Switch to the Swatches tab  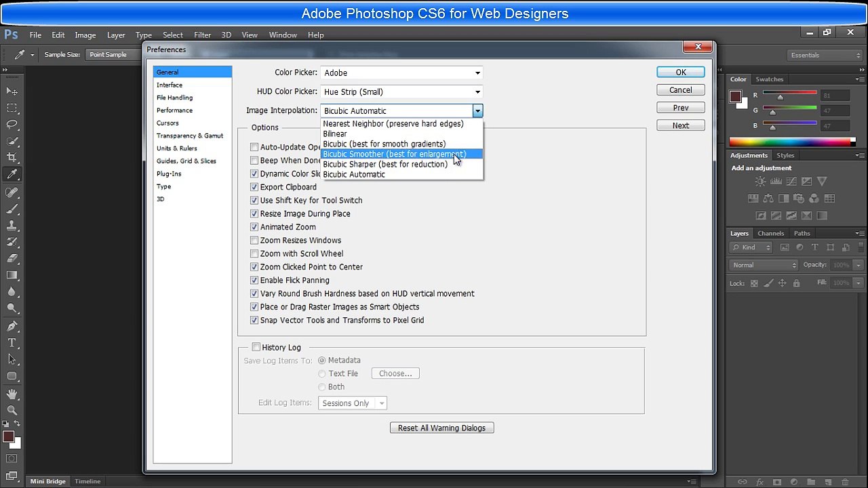[x=770, y=79]
